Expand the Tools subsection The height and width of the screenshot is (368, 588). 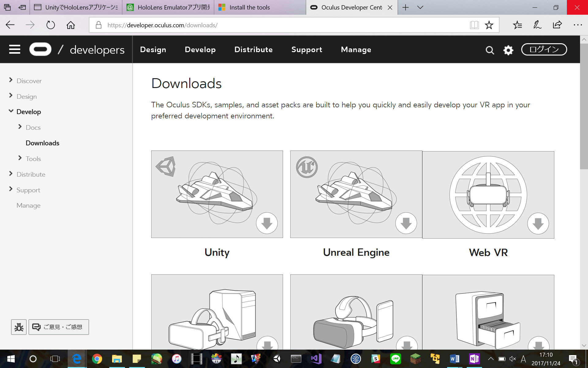[x=20, y=158]
